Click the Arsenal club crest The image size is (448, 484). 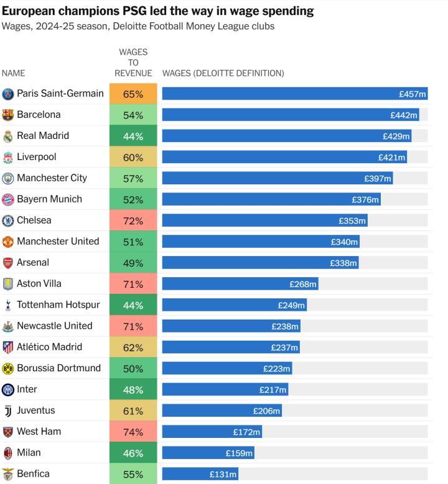(x=7, y=263)
